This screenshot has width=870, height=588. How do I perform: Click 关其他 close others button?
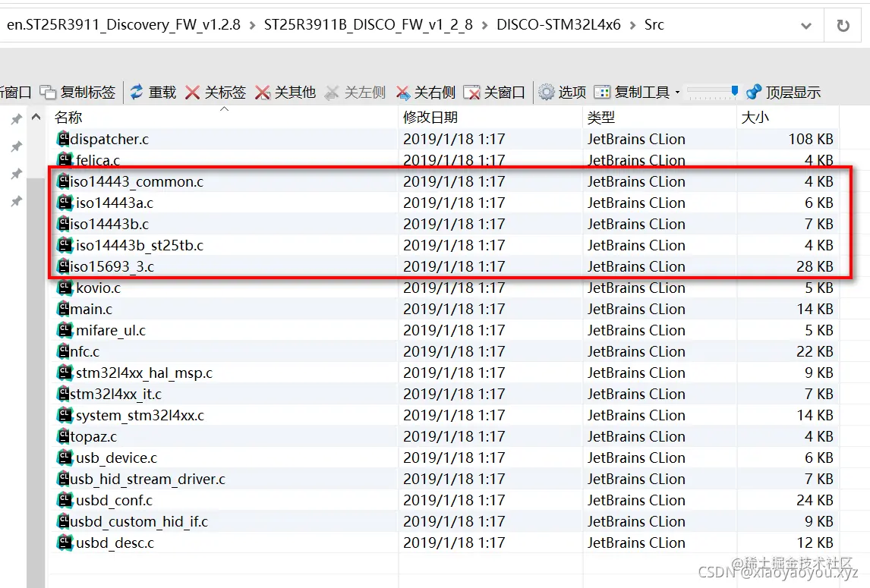(285, 92)
